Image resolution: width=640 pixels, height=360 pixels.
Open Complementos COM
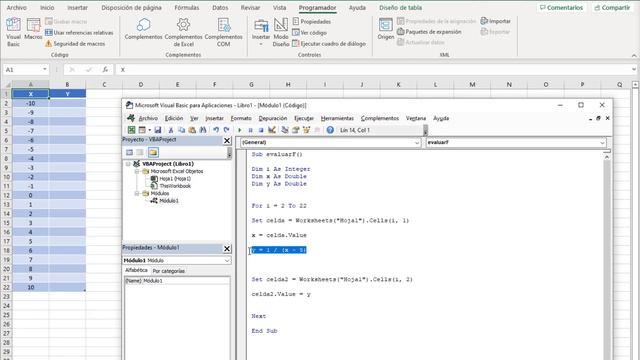pos(223,32)
